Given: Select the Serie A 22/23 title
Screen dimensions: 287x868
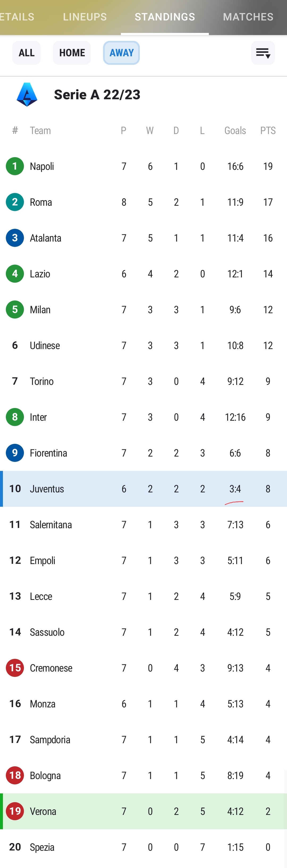Looking at the screenshot, I should pos(97,95).
